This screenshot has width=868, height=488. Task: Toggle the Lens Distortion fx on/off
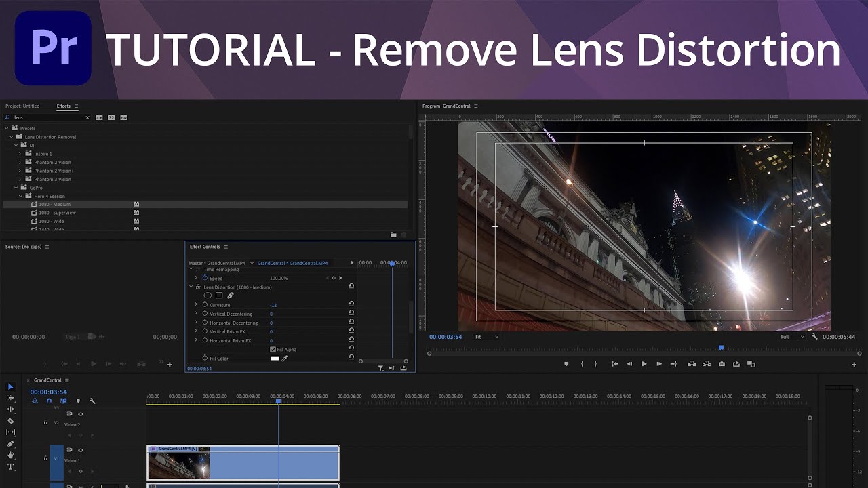pyautogui.click(x=198, y=287)
